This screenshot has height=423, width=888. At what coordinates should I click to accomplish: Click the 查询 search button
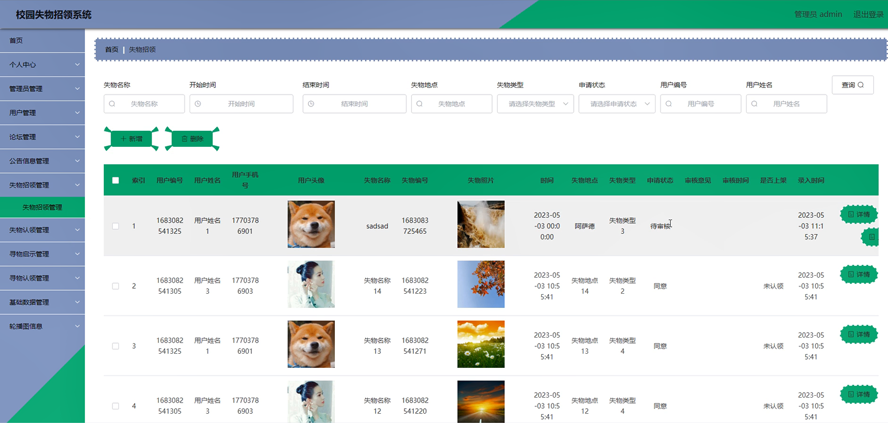(x=853, y=85)
